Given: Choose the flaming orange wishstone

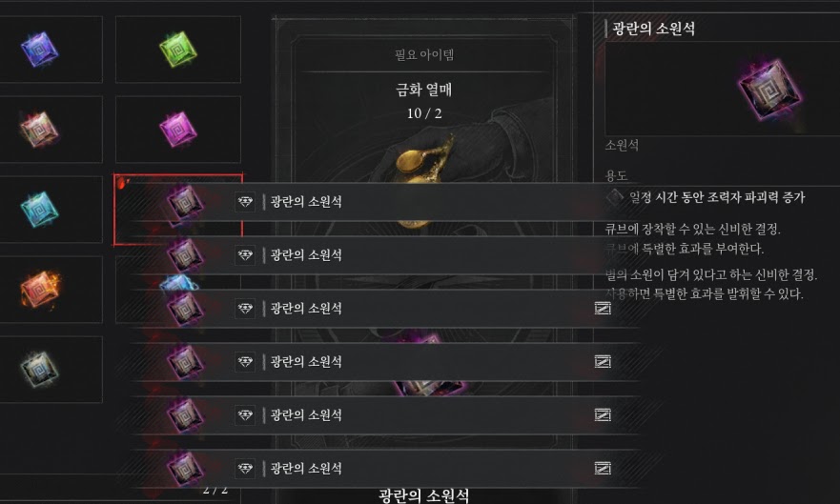Looking at the screenshot, I should pos(41,289).
